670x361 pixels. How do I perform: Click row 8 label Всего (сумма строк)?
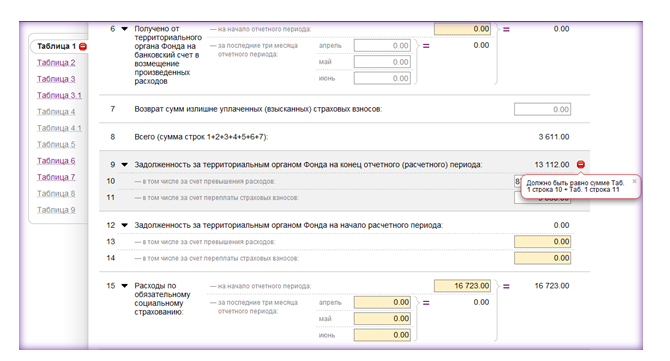click(x=201, y=137)
